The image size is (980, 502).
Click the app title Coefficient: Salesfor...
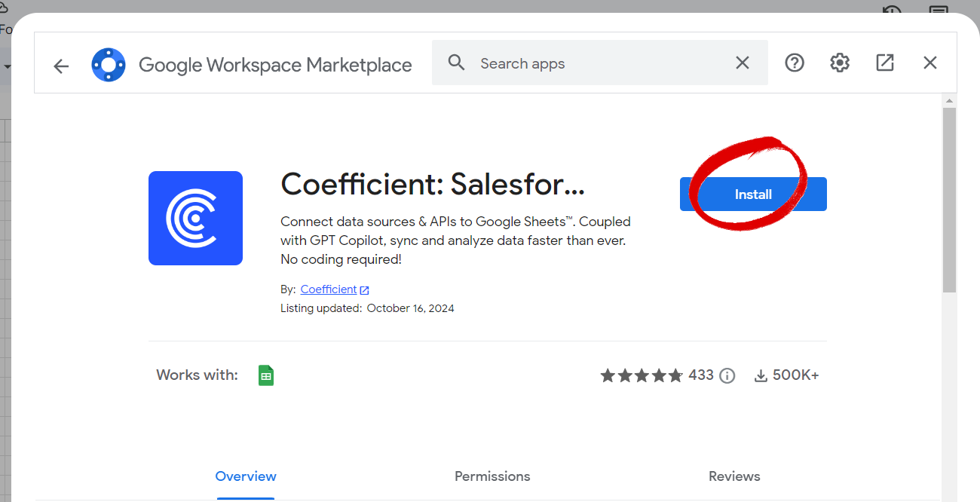tap(433, 183)
